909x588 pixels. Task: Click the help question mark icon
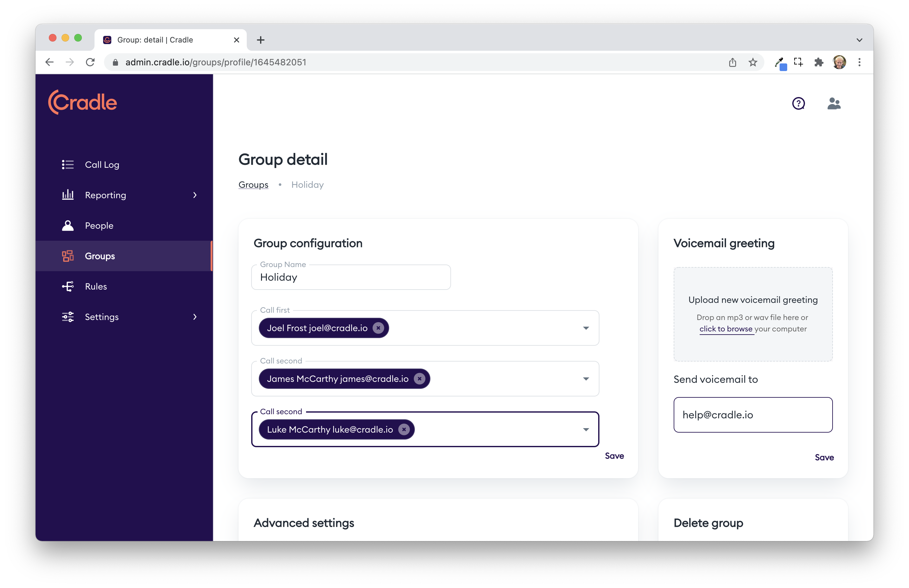tap(798, 103)
